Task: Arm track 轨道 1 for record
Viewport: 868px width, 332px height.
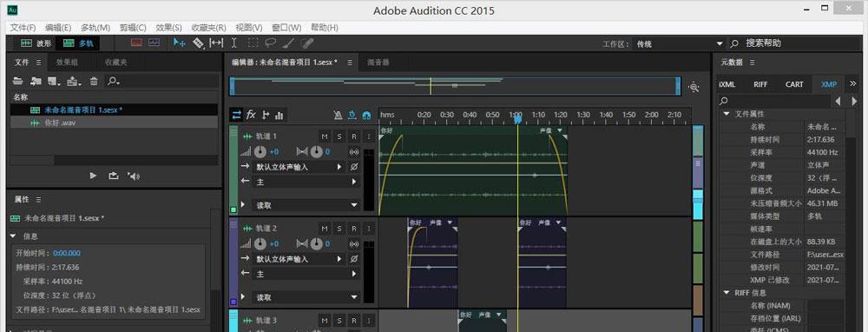Action: tap(354, 136)
